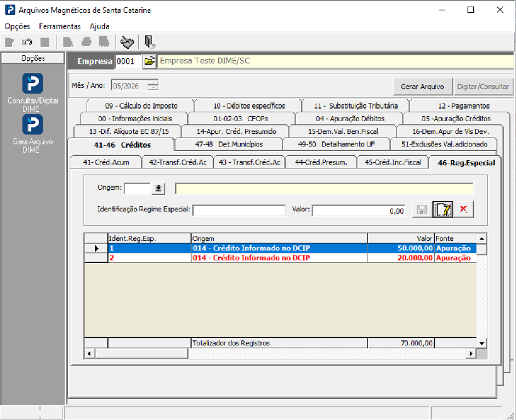Click the configuration tools toolbar icon
This screenshot has height=420, width=516.
pyautogui.click(x=127, y=42)
